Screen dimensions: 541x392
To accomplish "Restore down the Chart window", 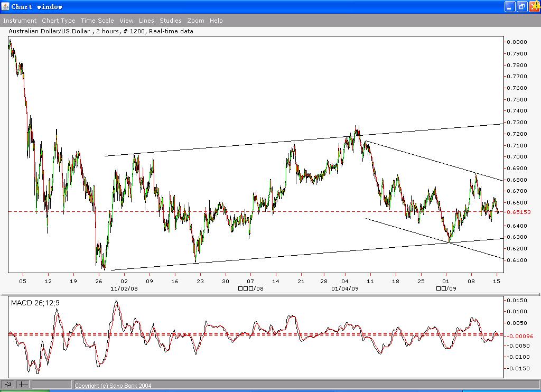I will [522, 6].
